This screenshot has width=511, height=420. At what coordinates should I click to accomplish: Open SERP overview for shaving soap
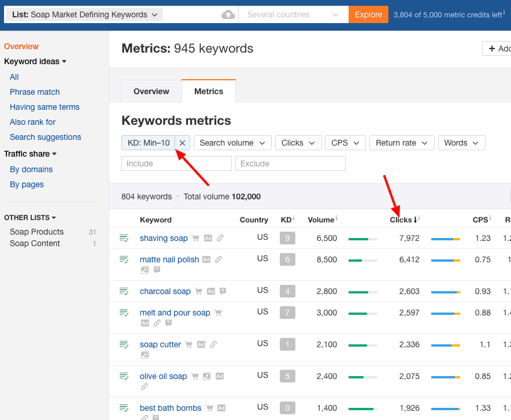[x=124, y=237]
